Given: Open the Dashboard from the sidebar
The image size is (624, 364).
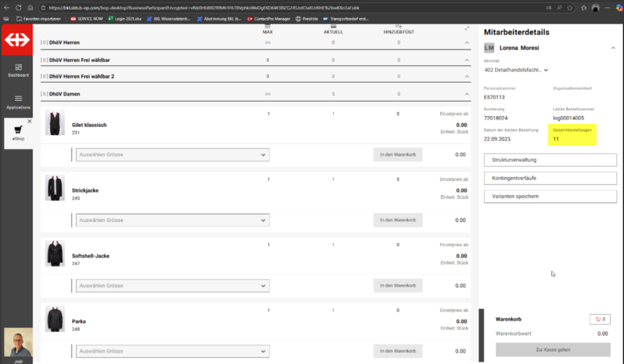Looking at the screenshot, I should coord(18,70).
